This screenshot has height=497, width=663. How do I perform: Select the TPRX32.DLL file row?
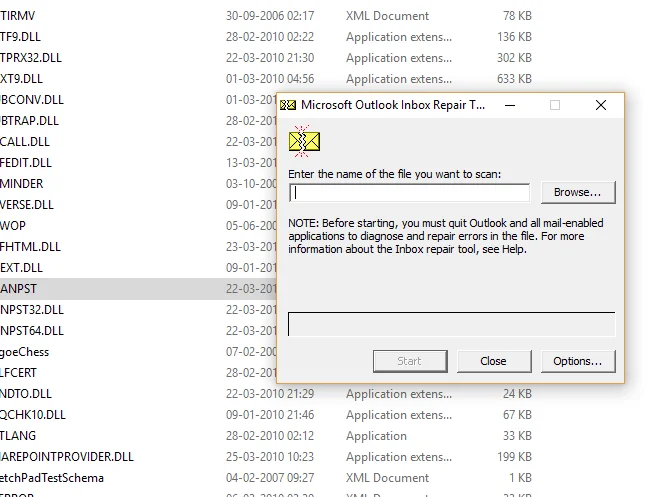coord(266,58)
